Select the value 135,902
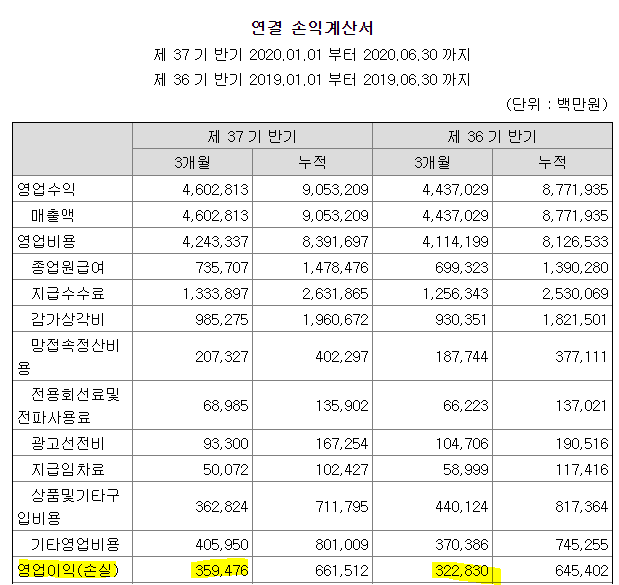Image resolution: width=619 pixels, height=585 pixels. [x=342, y=406]
